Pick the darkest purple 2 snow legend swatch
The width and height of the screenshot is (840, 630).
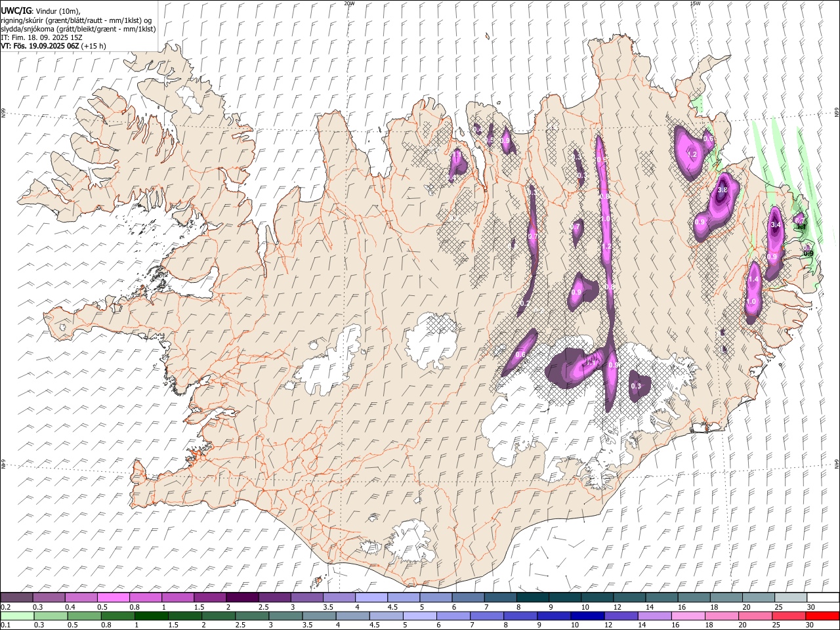tap(243, 597)
